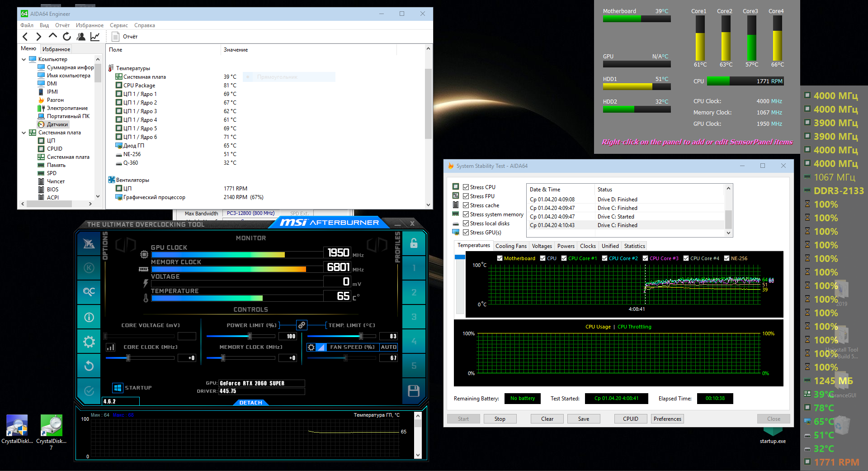
Task: Switch to Voltages tab
Action: [542, 246]
